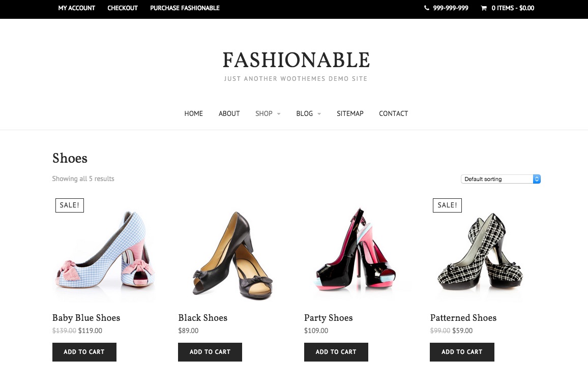Screen dimensions: 588x389
Task: Add Black Shoes to cart
Action: (210, 352)
